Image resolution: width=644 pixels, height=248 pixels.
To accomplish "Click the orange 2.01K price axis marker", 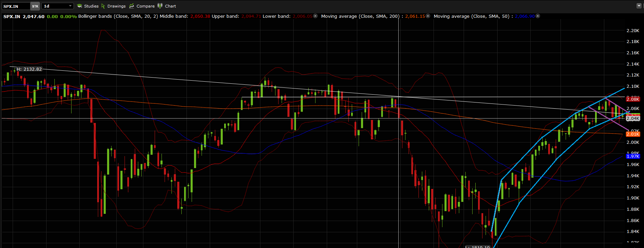I will pos(633,134).
